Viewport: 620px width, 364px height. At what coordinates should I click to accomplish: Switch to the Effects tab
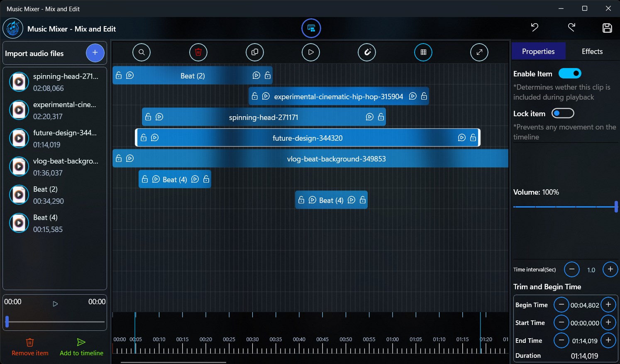(592, 51)
